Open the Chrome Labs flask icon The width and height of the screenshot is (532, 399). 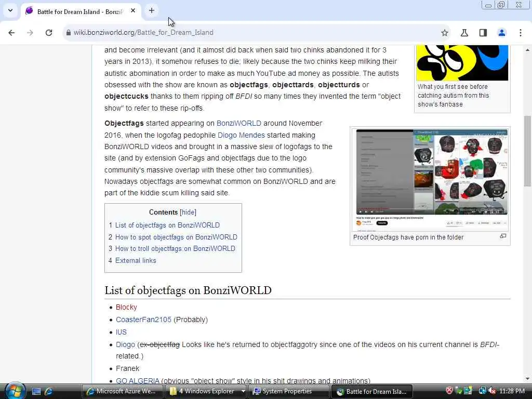464,33
